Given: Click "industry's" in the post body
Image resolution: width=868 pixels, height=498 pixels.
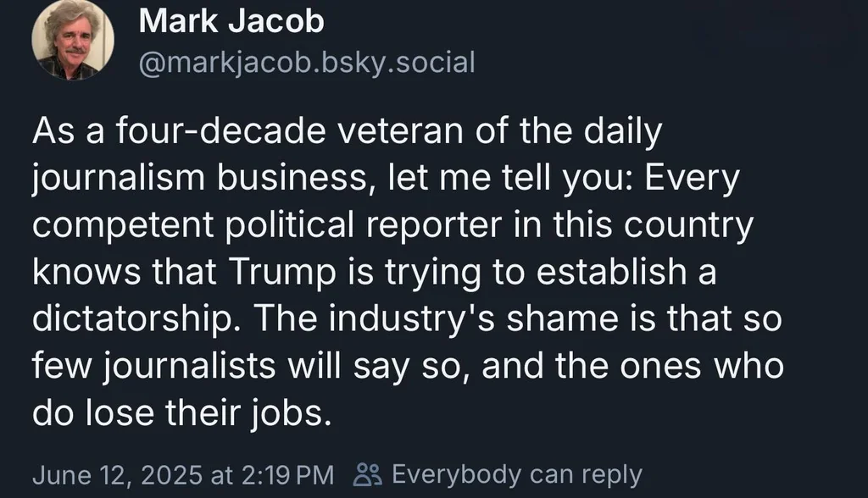Looking at the screenshot, I should tap(412, 319).
